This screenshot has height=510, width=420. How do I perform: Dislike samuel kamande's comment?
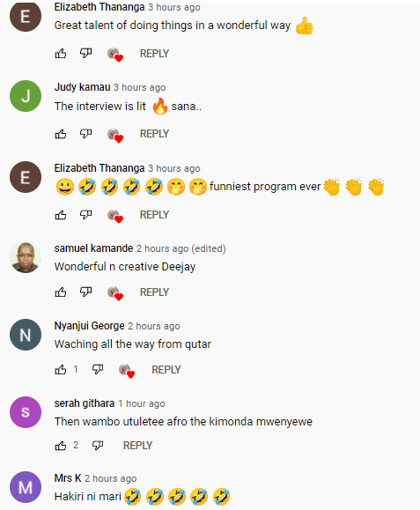point(85,292)
